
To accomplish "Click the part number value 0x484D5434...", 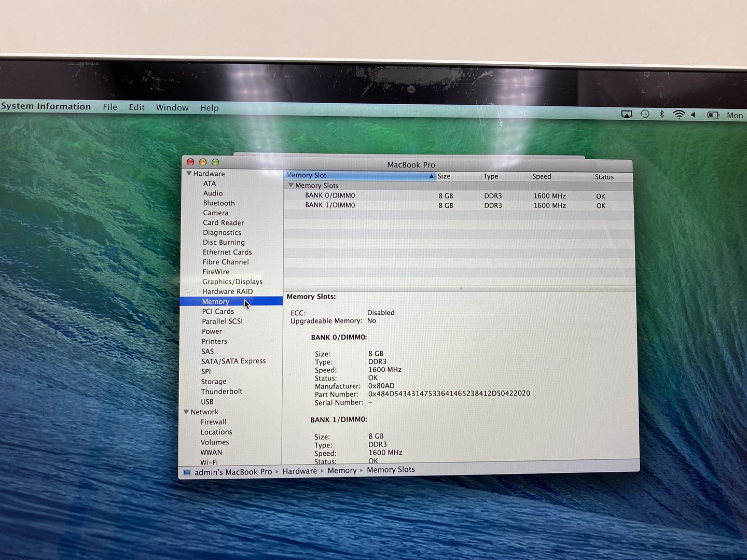I will click(x=449, y=394).
